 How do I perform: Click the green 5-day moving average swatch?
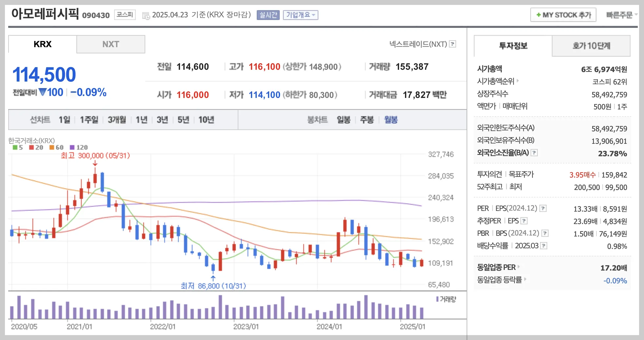15,147
